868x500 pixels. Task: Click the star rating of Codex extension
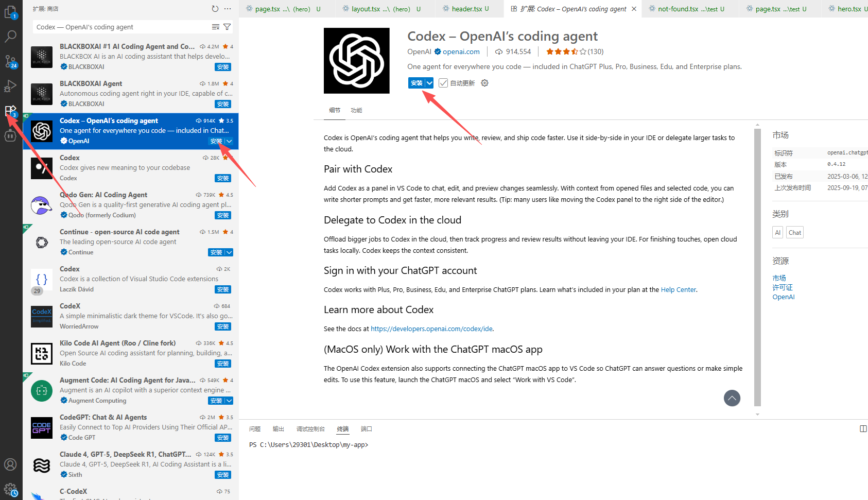pyautogui.click(x=566, y=51)
